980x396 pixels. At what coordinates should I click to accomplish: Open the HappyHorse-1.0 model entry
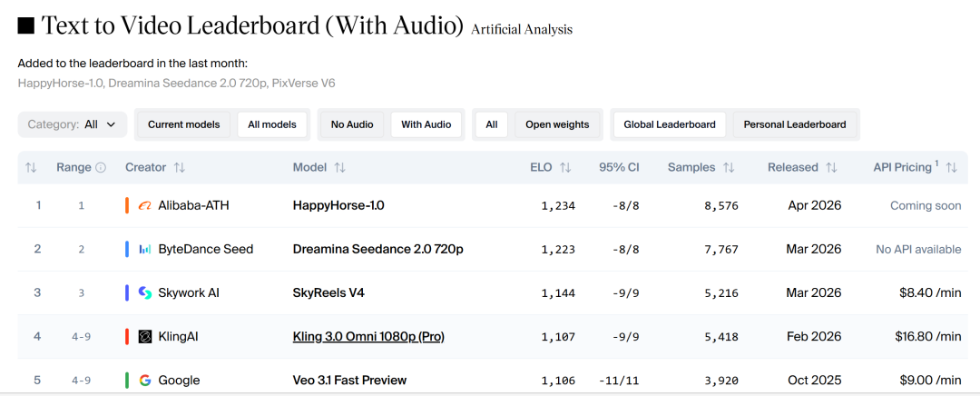point(338,205)
